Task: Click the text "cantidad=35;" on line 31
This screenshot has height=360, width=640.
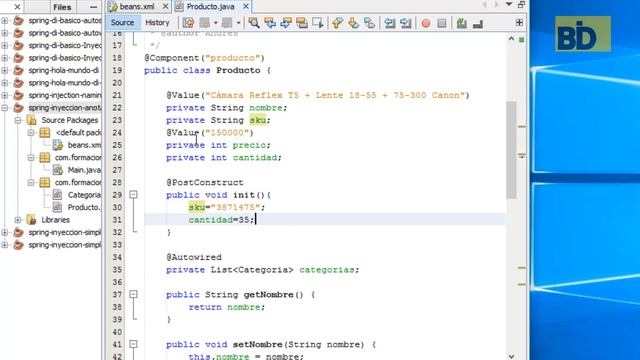Action: click(x=221, y=220)
